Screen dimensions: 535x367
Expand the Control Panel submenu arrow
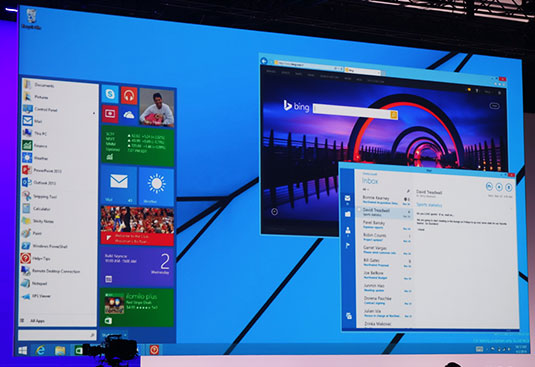[x=94, y=113]
